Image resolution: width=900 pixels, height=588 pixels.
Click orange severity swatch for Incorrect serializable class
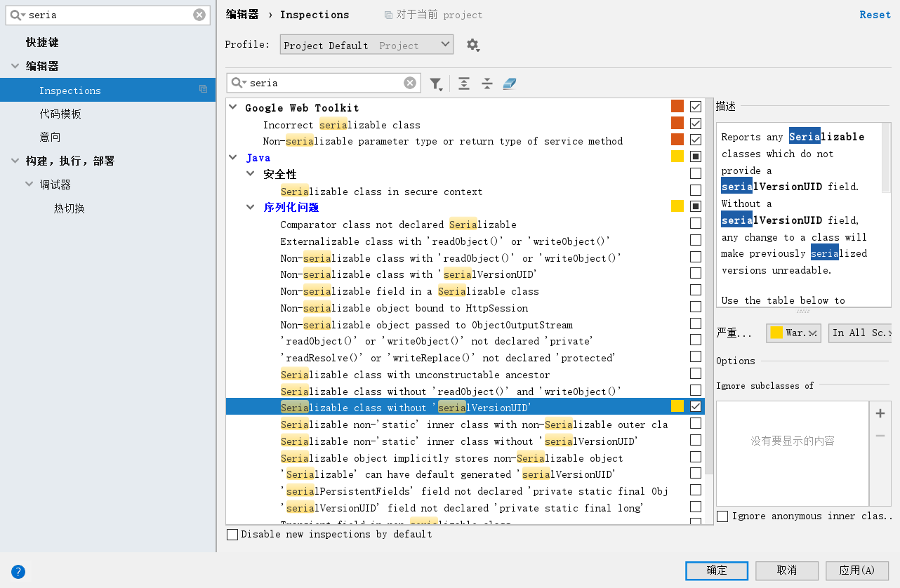[x=677, y=123]
